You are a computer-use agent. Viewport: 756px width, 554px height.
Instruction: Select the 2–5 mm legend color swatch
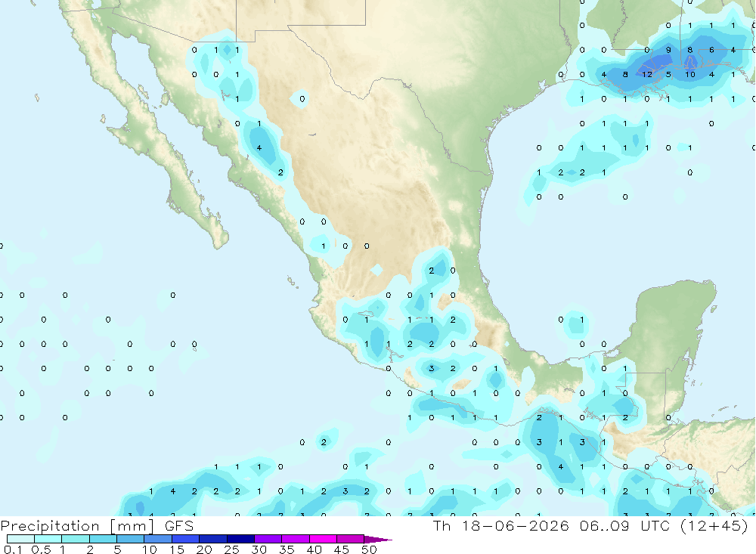point(103,539)
